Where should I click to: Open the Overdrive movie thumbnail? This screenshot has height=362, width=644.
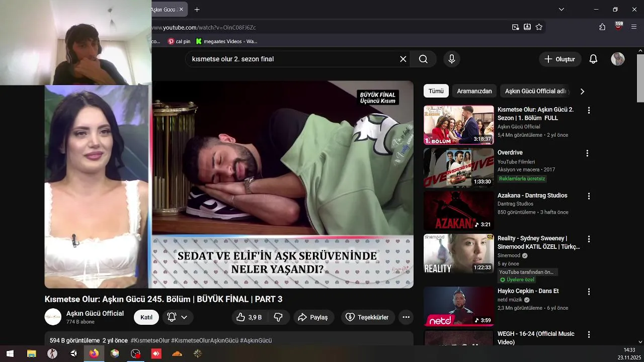coord(459,168)
